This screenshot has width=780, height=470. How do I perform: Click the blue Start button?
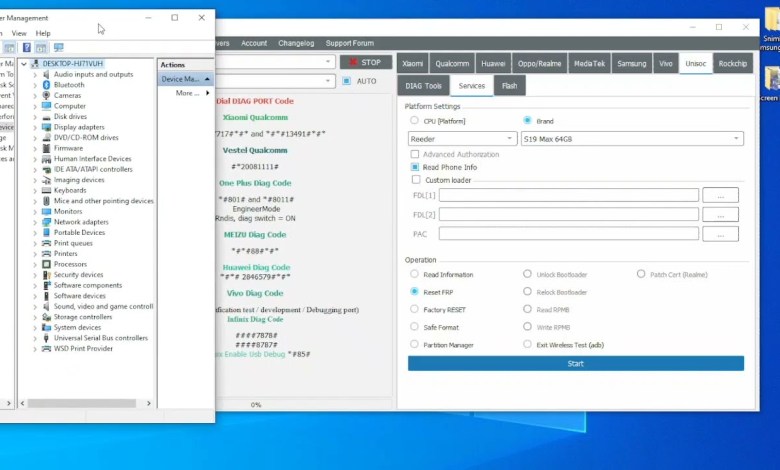click(x=576, y=364)
